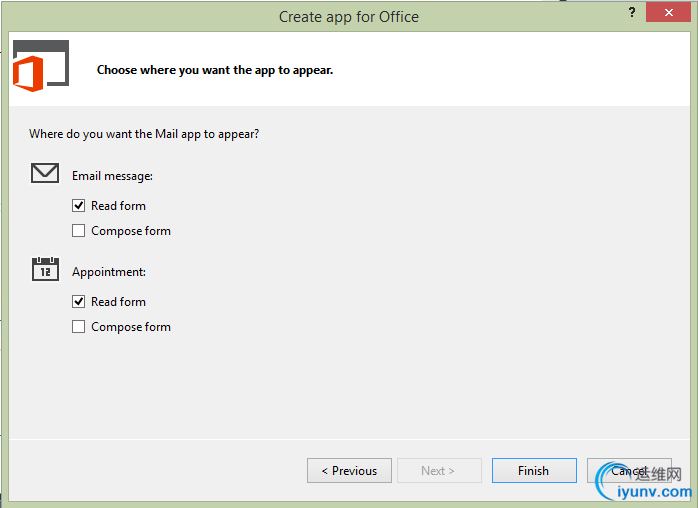Click the calendar icon beside Appointment
698x508 pixels.
[x=45, y=268]
